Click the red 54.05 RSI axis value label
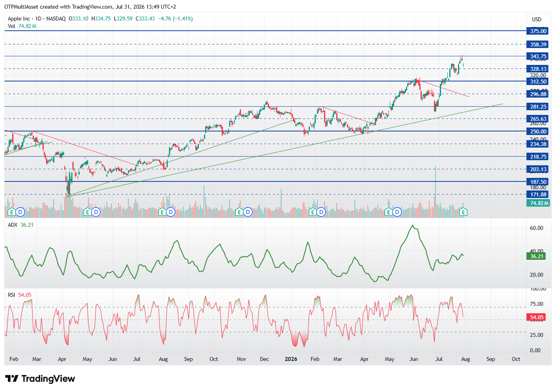 [x=536, y=317]
